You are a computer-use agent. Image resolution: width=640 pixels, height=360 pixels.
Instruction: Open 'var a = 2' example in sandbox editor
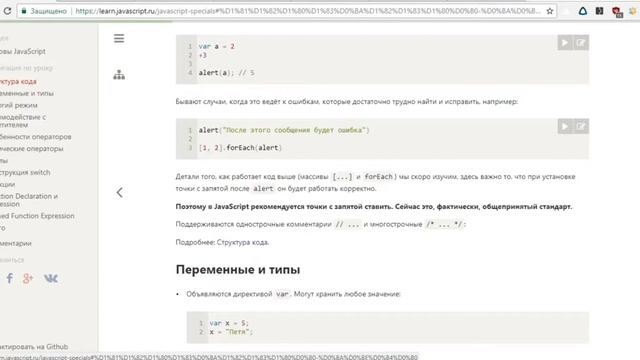581,42
